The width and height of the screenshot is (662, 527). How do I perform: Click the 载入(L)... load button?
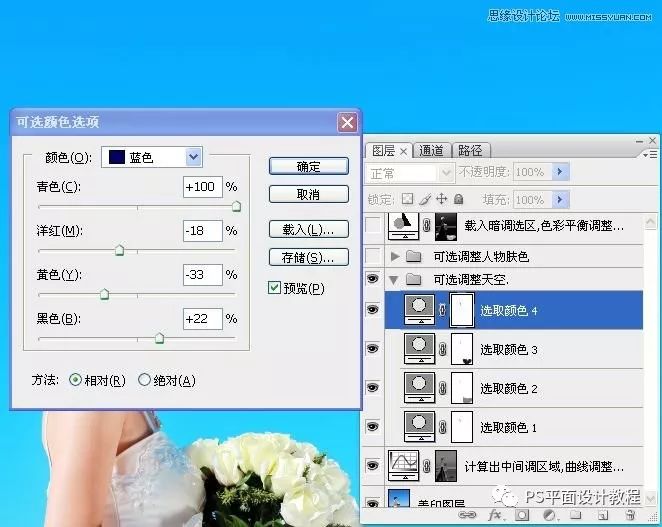point(309,229)
